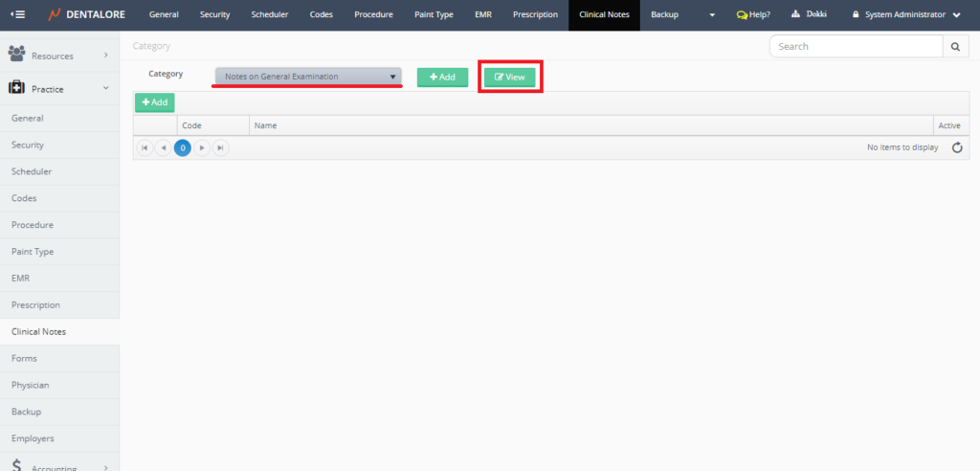Click the hamburger menu collapse icon
This screenshot has height=471, width=980.
(17, 14)
